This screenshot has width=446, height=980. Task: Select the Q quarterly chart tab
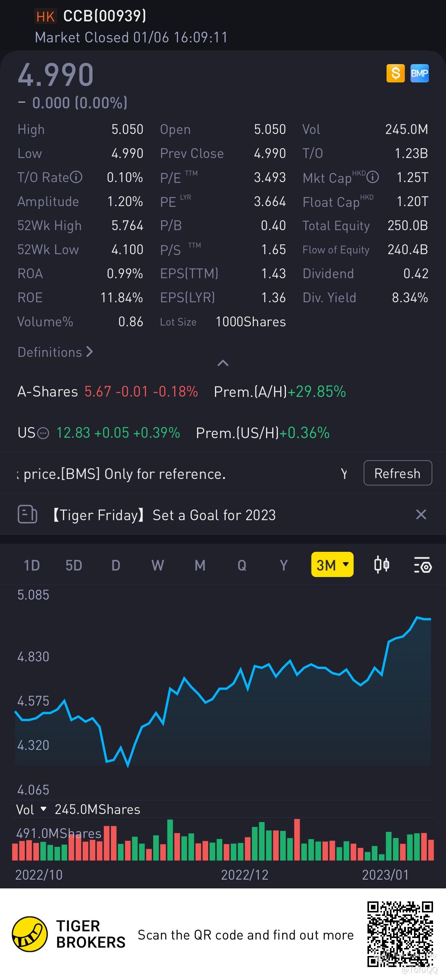pos(242,565)
